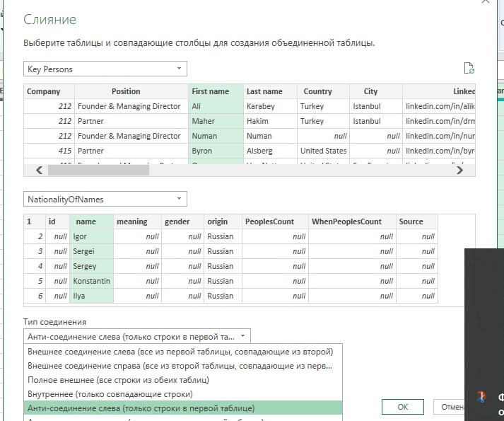The width and height of the screenshot is (504, 421).
Task: Select the Position column header
Action: pos(131,91)
